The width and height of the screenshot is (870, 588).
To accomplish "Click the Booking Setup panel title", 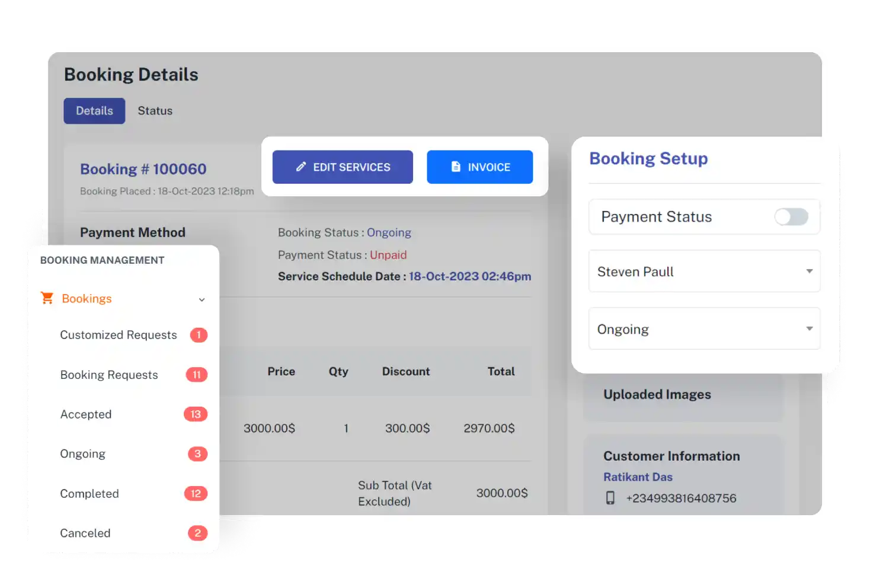I will [648, 159].
